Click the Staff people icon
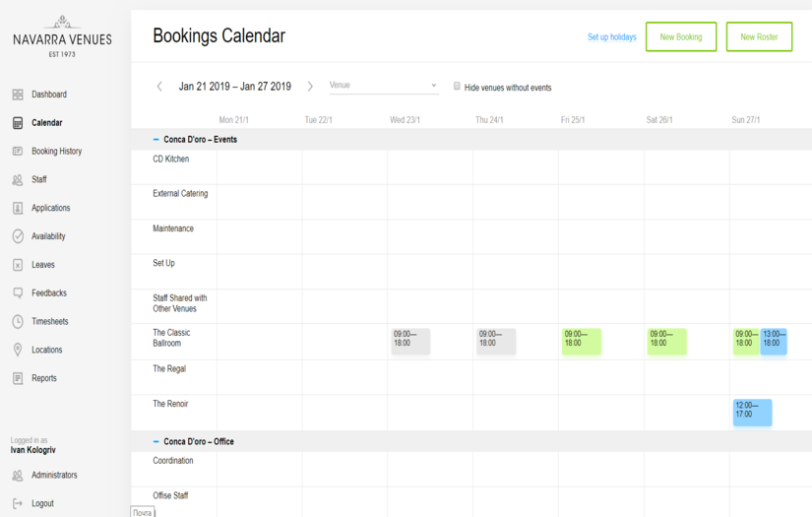Screen dimensions: 812x517 tap(18, 180)
